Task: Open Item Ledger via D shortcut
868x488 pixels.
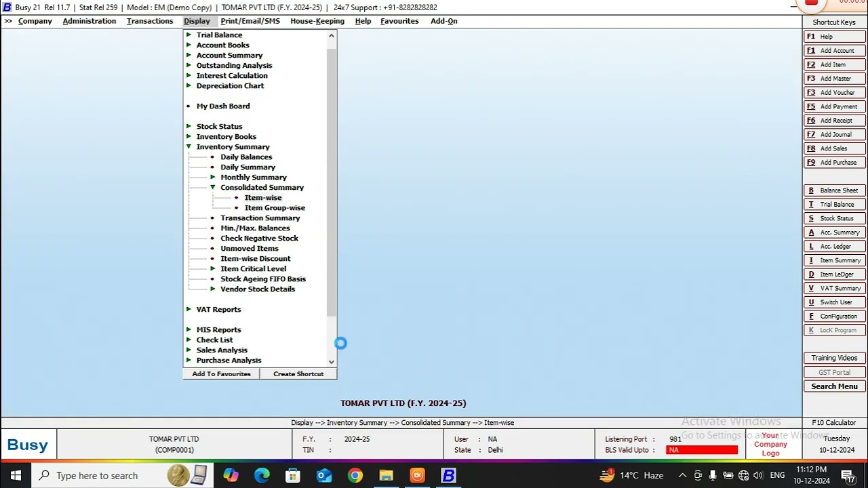Action: pos(835,274)
